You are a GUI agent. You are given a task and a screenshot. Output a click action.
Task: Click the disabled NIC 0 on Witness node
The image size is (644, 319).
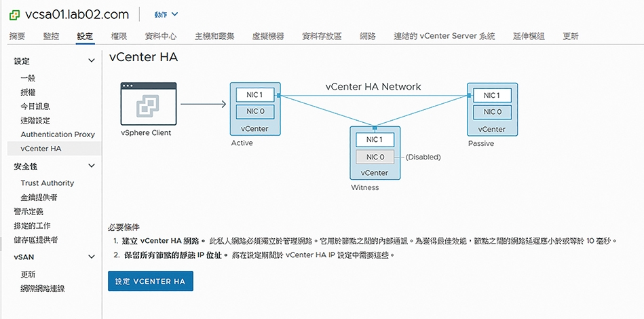[375, 157]
